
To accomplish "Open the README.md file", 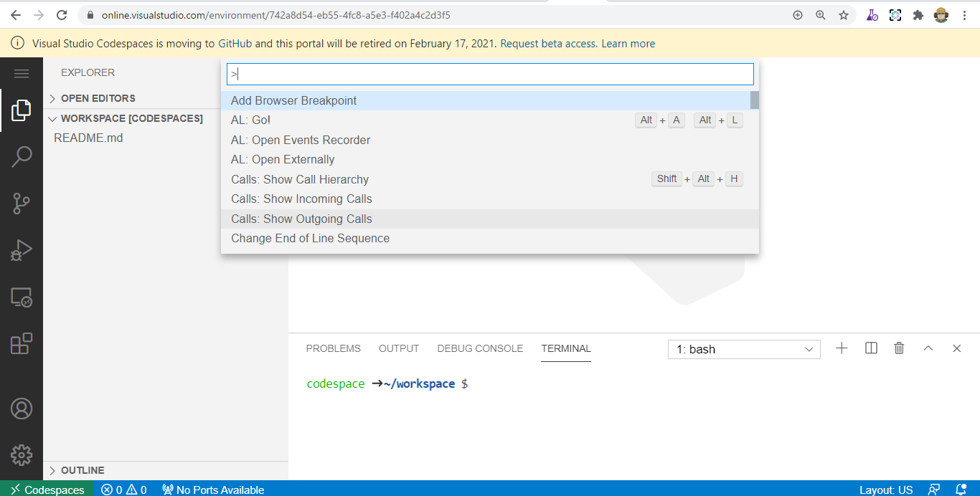I will click(x=88, y=138).
